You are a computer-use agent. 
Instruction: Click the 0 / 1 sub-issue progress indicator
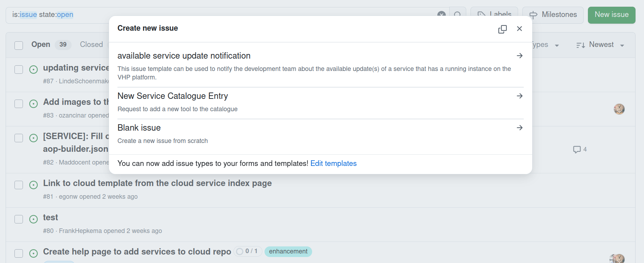click(248, 251)
